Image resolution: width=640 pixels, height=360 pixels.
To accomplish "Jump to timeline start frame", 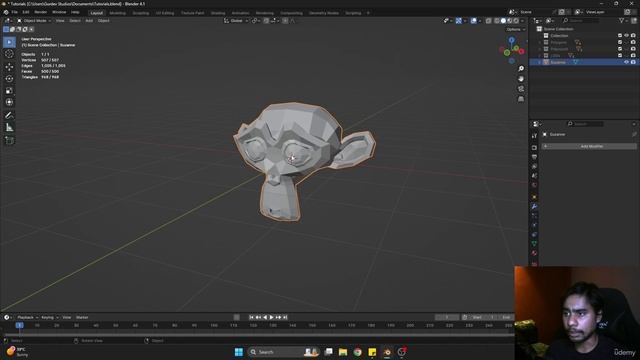I will (251, 317).
